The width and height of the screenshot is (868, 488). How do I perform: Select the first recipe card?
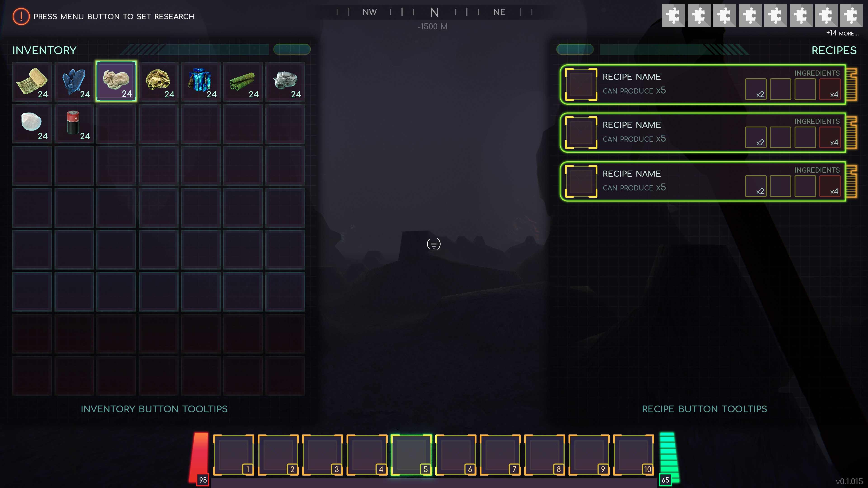[703, 84]
